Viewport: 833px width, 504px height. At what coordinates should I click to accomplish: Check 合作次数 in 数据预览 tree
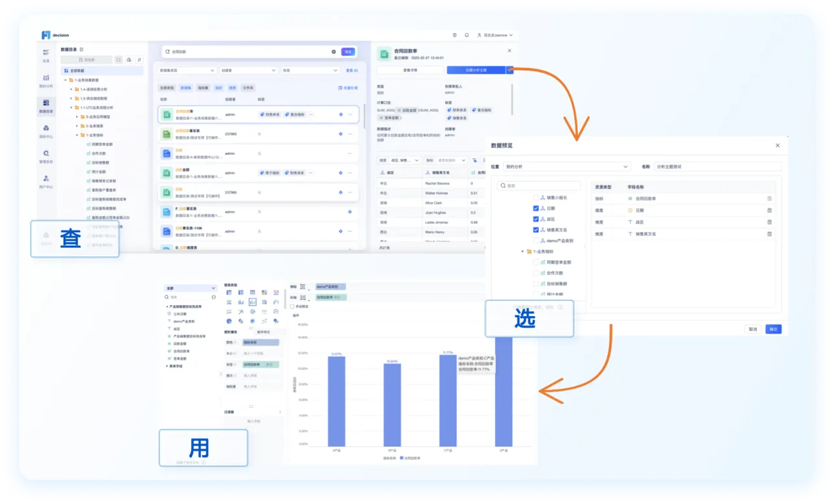pos(536,273)
